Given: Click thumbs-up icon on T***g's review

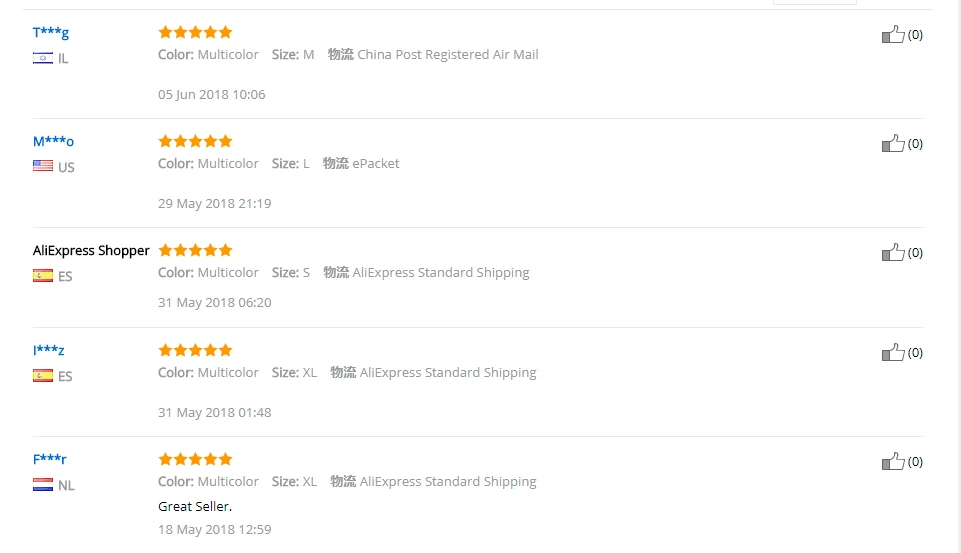Looking at the screenshot, I should [x=893, y=34].
